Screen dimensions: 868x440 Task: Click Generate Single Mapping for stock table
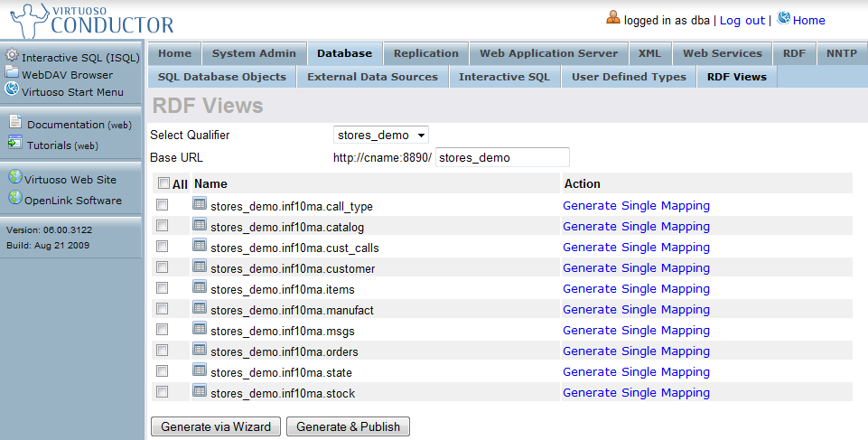[636, 392]
